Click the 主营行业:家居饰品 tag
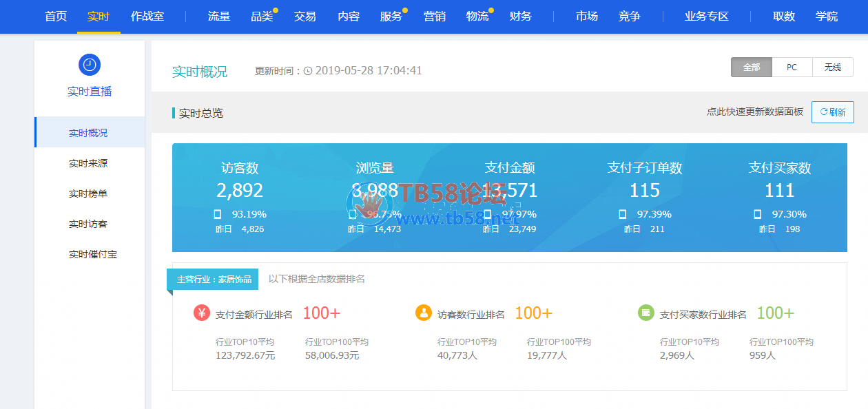868x409 pixels. [214, 280]
